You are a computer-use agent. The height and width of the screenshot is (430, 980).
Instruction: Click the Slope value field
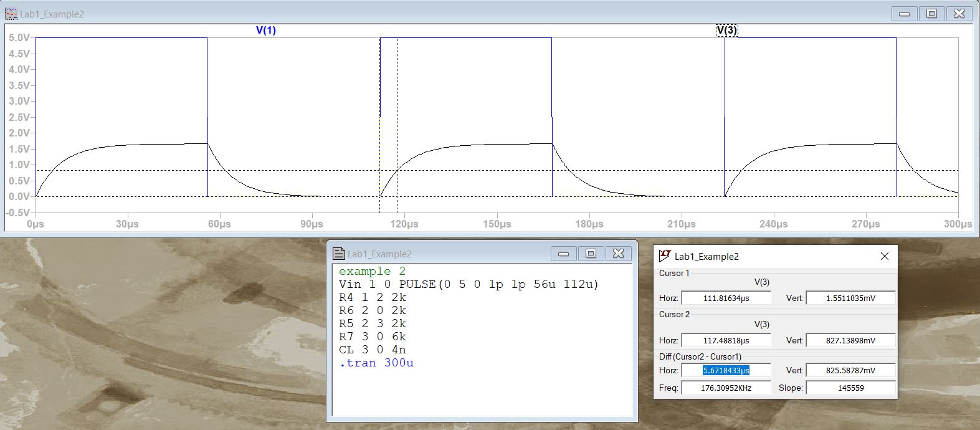tap(850, 388)
